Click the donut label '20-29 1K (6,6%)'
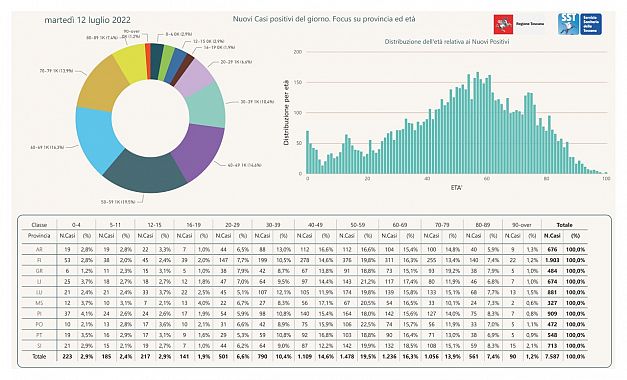Viewport: 627px width, 380px height. [236, 62]
